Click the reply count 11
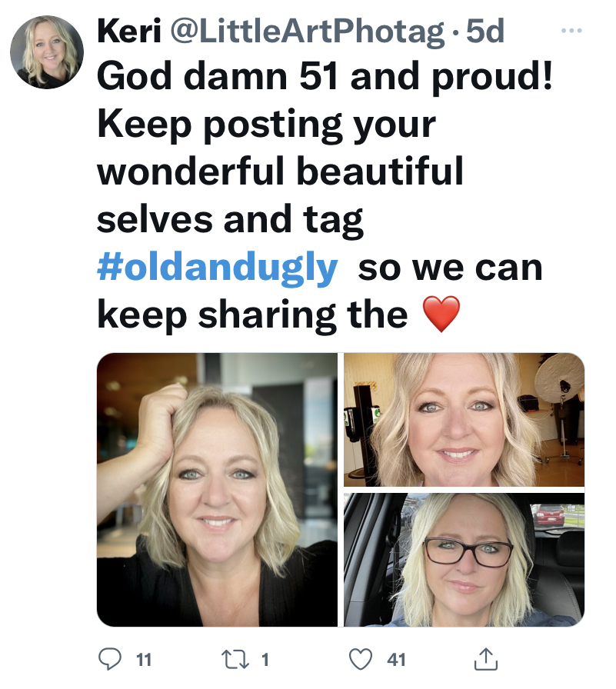 coord(144,660)
